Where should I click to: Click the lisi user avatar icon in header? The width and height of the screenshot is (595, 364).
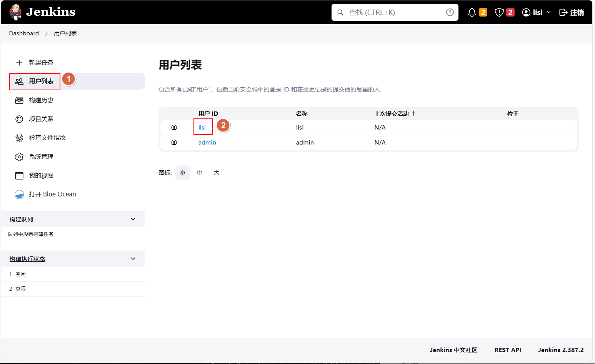pyautogui.click(x=526, y=12)
